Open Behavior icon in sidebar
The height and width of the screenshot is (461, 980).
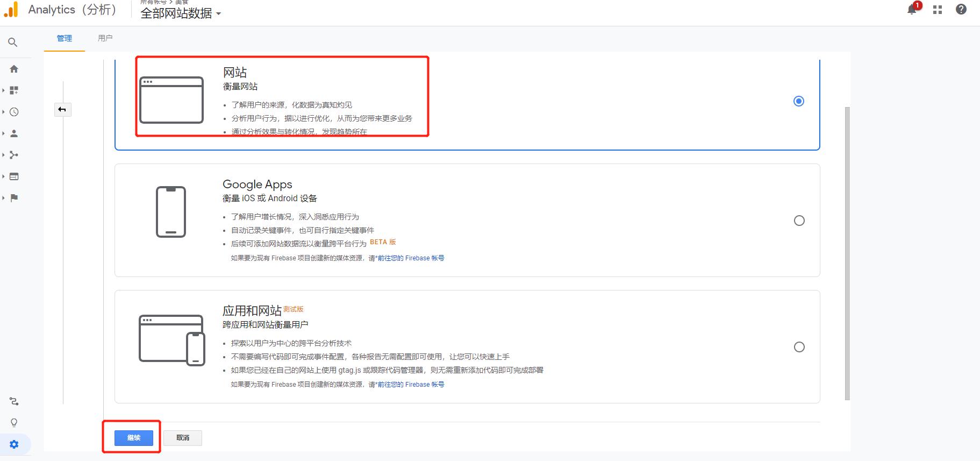tap(14, 176)
